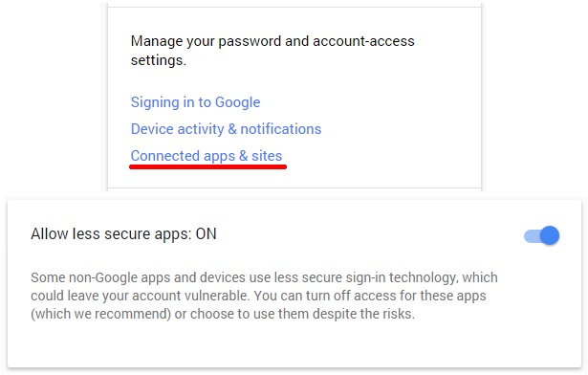Click the Allow less secure apps: ON heading
This screenshot has height=375, width=588.
[123, 233]
